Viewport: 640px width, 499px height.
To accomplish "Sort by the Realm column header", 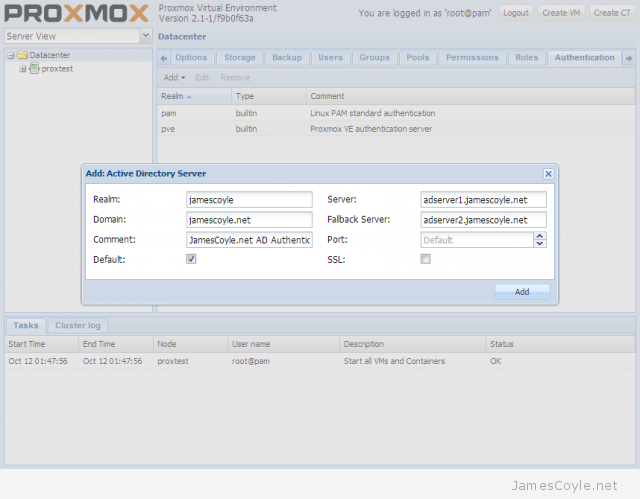I will [x=194, y=96].
